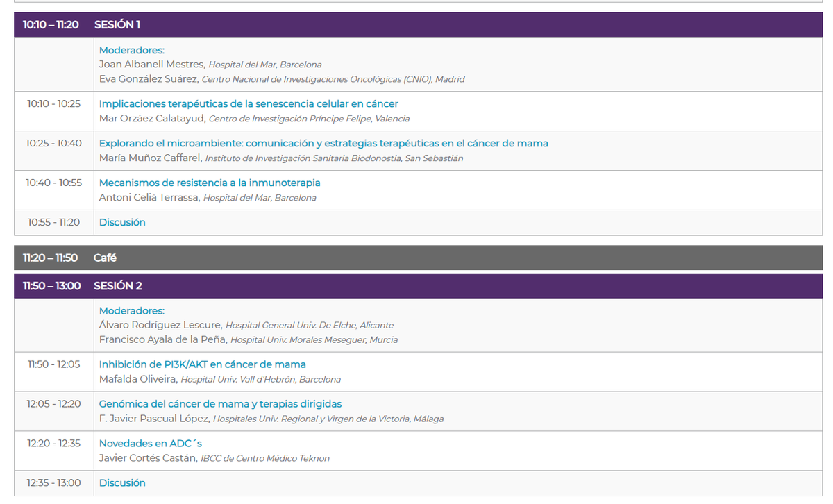Open 'Genómica del cáncer de mama y terapias dirigidas'

pos(220,404)
